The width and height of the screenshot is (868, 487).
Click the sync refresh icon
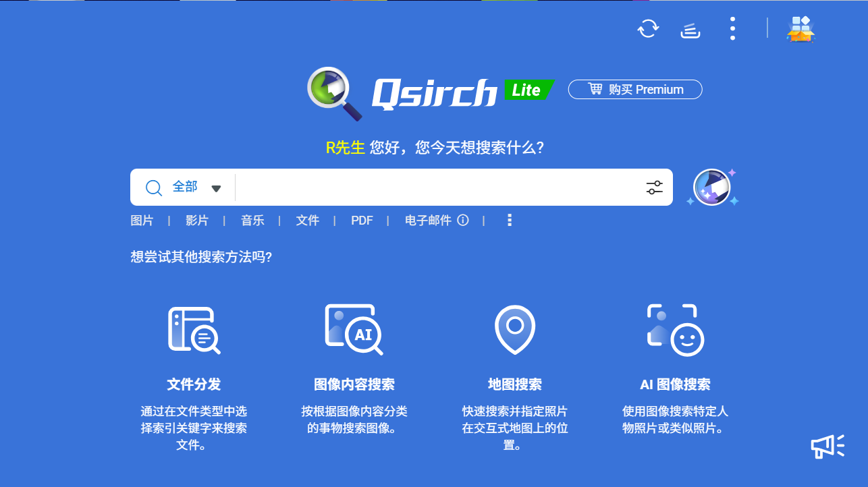click(x=648, y=28)
